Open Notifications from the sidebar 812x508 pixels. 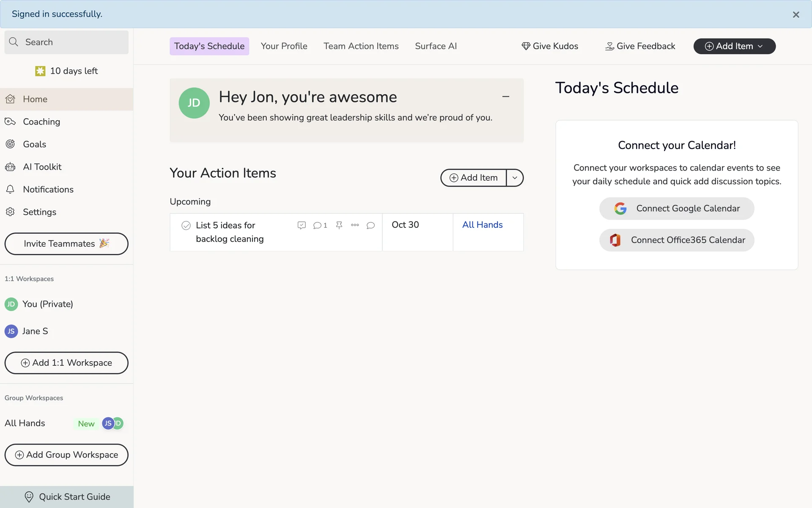pyautogui.click(x=48, y=189)
